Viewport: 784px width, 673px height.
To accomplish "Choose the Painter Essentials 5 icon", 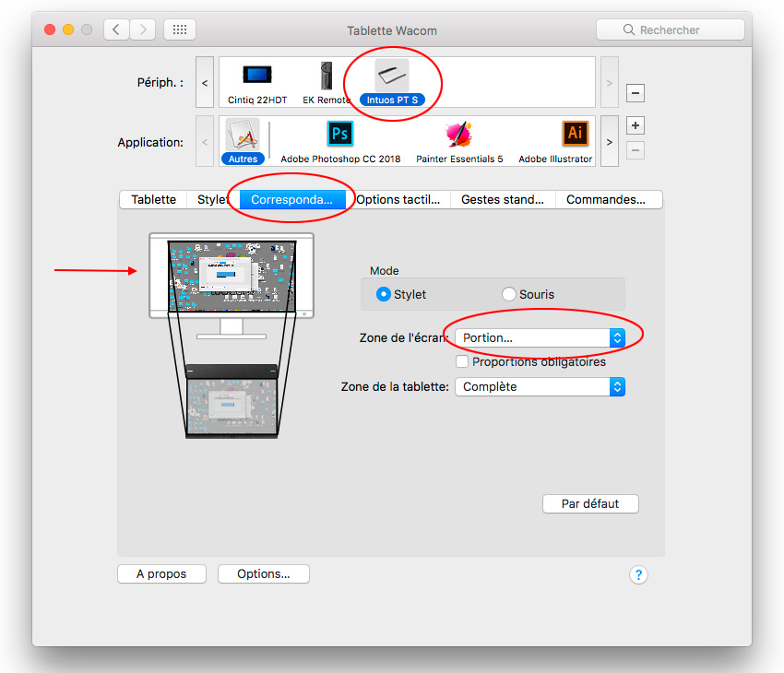I will (458, 136).
